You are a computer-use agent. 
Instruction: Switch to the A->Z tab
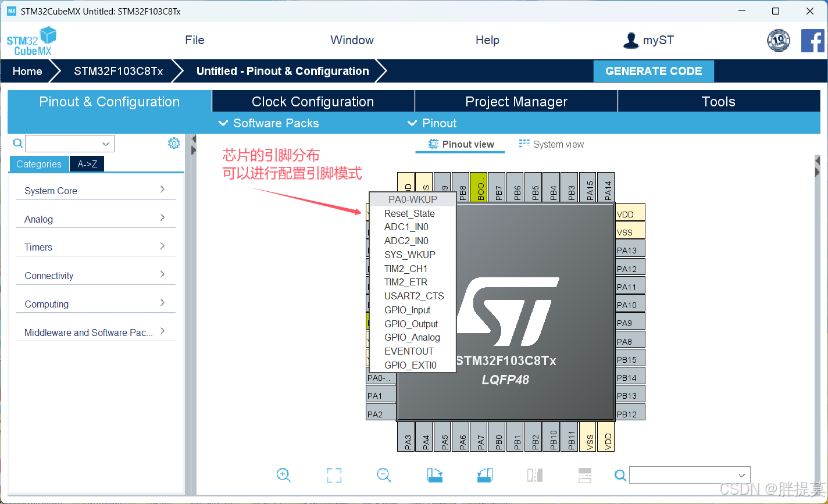[x=87, y=164]
